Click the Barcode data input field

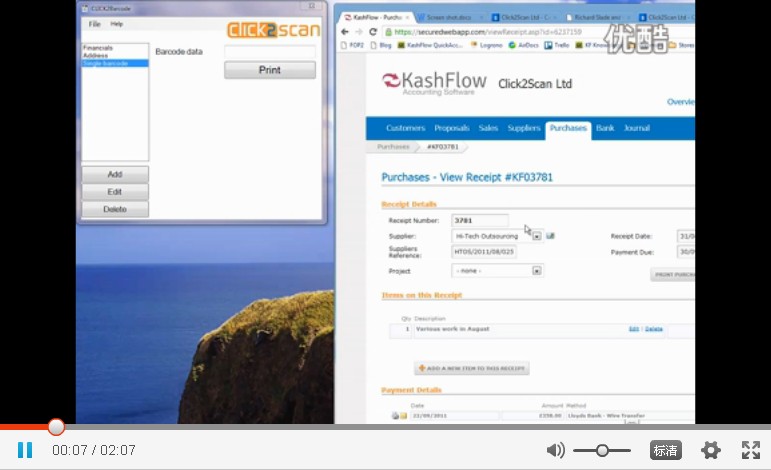(270, 52)
